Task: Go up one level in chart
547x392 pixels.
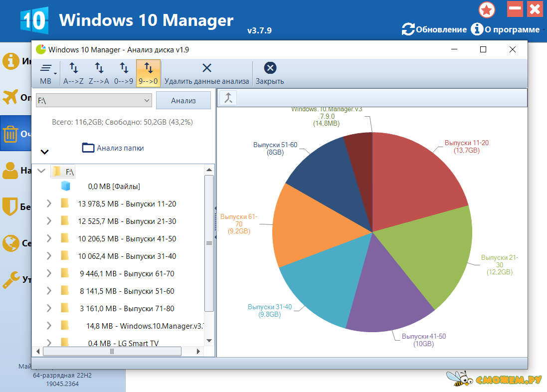Action: point(228,98)
